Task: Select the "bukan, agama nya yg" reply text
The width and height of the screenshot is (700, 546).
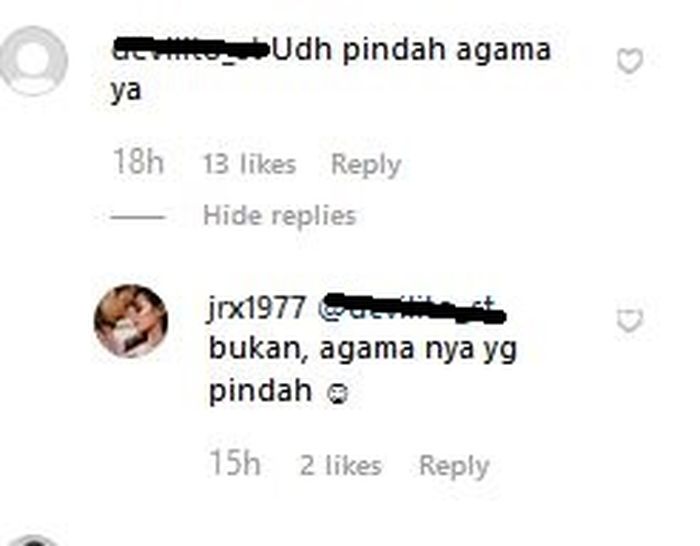Action: coord(363,350)
